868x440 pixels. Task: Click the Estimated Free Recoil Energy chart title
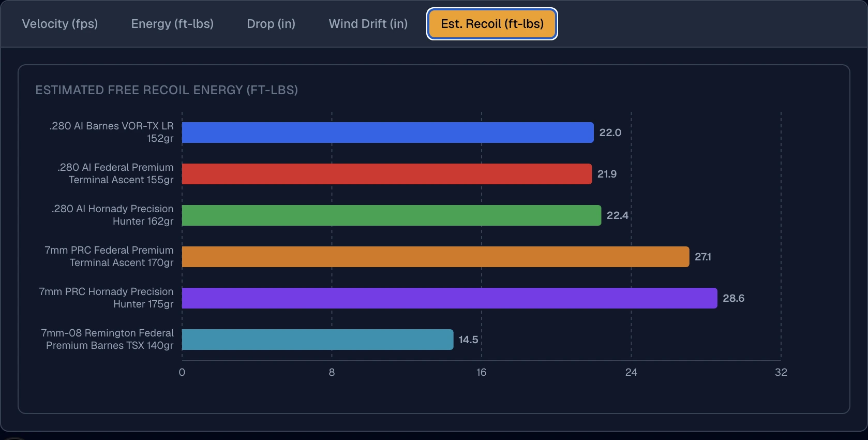(x=167, y=90)
